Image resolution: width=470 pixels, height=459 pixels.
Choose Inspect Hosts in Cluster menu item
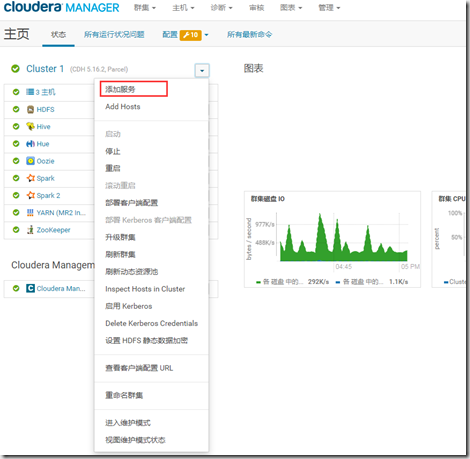coord(145,289)
